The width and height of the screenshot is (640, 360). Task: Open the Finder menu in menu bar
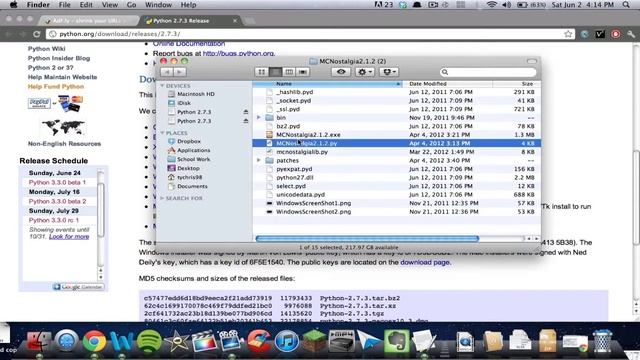38,5
